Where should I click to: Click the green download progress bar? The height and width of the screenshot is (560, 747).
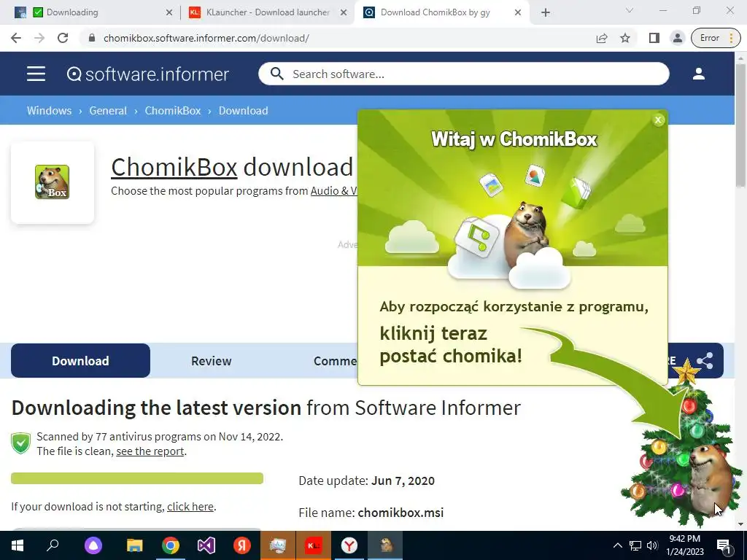click(x=137, y=478)
